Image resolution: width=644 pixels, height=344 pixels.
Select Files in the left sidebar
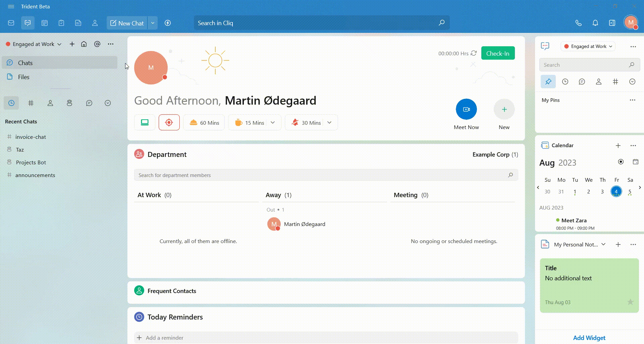(23, 77)
